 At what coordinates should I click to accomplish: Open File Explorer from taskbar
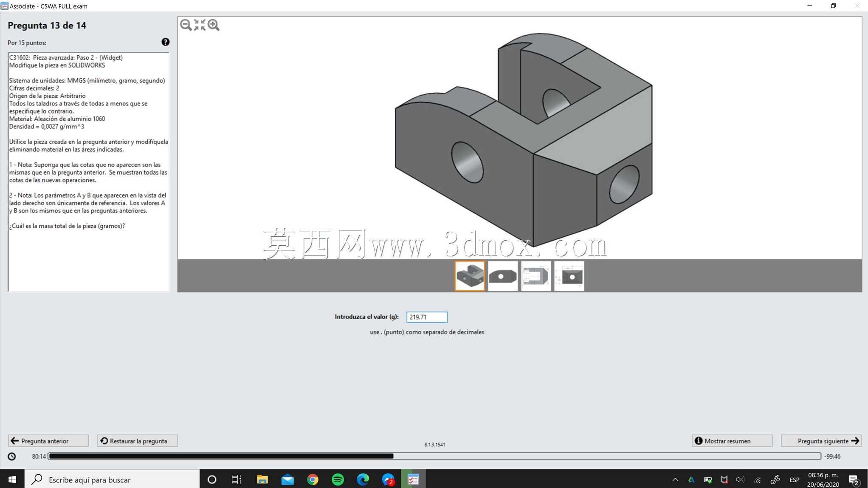click(x=262, y=479)
